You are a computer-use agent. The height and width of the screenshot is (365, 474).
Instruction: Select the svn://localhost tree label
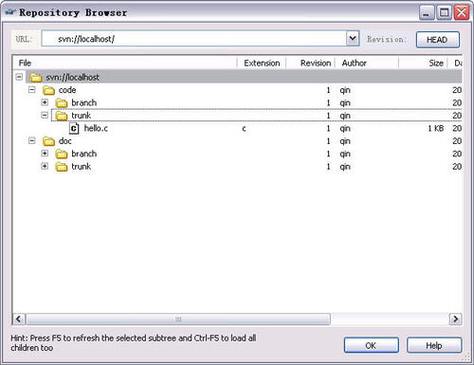point(72,77)
